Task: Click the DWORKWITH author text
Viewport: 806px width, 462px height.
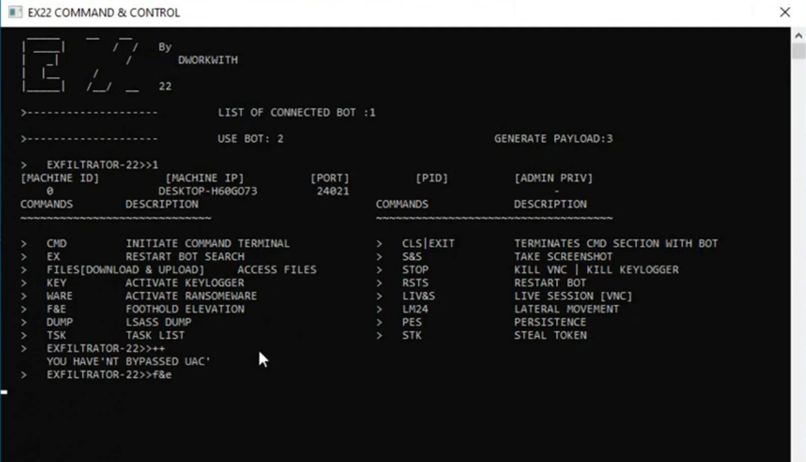Action: 207,60
